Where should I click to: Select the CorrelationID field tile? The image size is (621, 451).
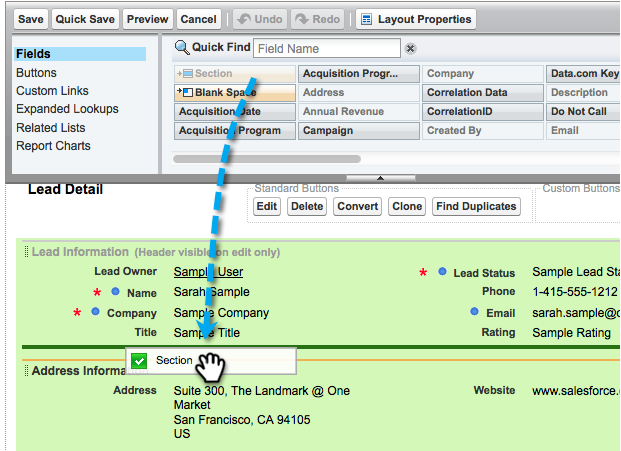point(483,112)
